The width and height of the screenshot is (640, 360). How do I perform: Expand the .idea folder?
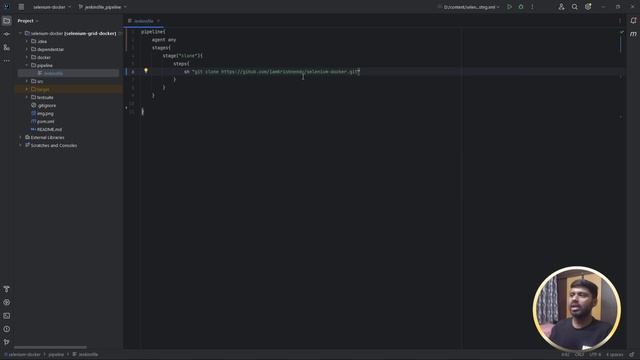(27, 41)
